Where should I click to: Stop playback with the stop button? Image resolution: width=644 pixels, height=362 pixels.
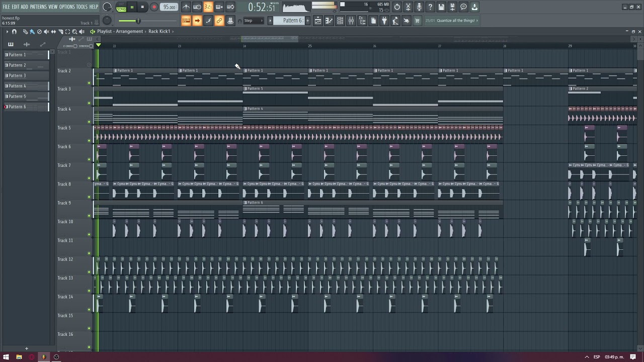[143, 7]
